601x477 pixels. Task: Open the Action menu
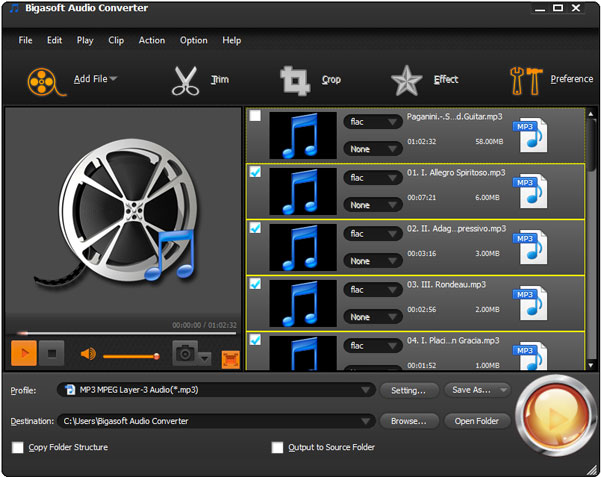[x=152, y=40]
